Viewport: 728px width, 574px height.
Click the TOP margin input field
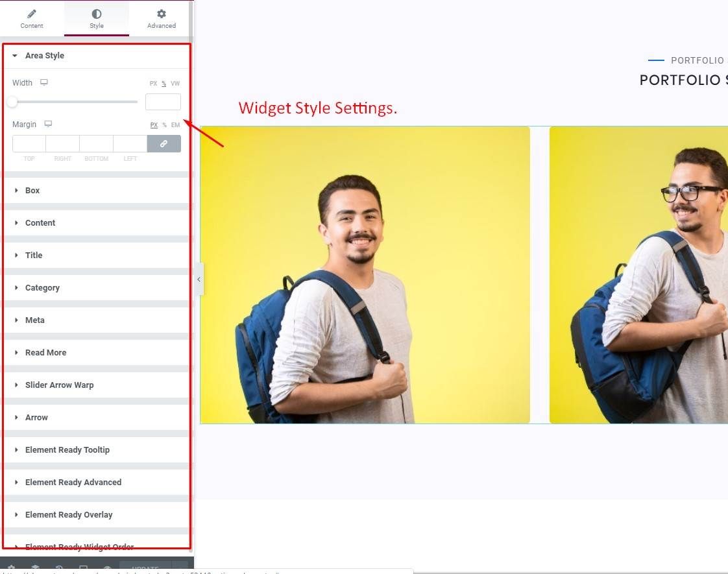pos(28,143)
